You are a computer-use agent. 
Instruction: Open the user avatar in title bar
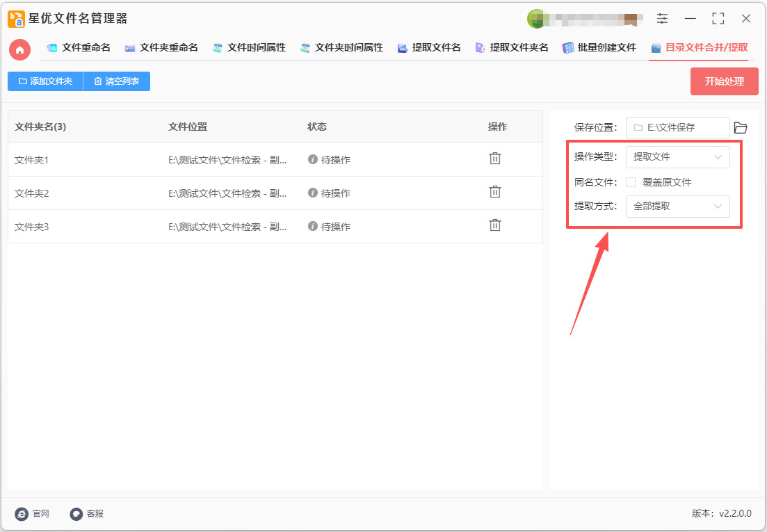coord(536,19)
